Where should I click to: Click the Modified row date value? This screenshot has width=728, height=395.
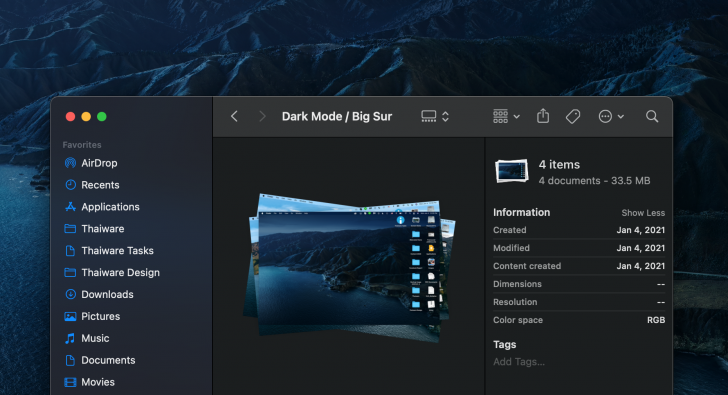pos(641,248)
